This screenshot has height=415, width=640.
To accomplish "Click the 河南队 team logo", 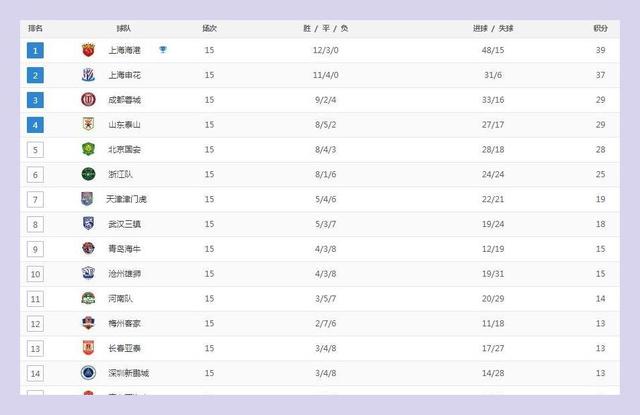I will (88, 298).
